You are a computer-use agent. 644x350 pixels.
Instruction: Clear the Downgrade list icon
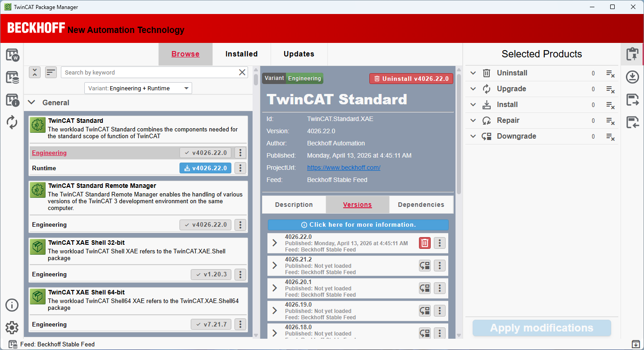click(610, 136)
